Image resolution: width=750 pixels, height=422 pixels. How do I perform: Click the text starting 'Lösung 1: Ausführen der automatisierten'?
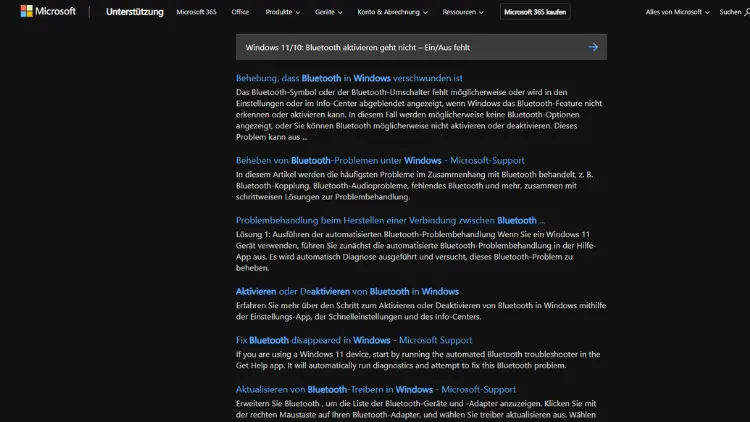coord(416,251)
